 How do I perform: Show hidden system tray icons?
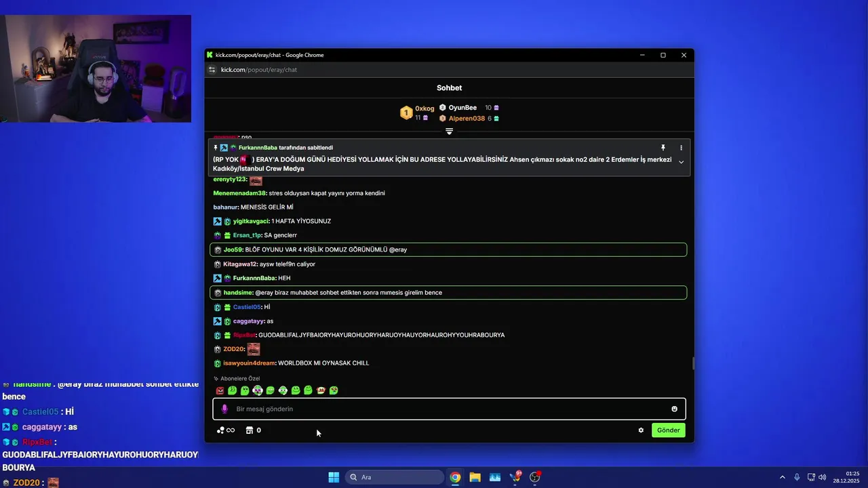point(782,477)
